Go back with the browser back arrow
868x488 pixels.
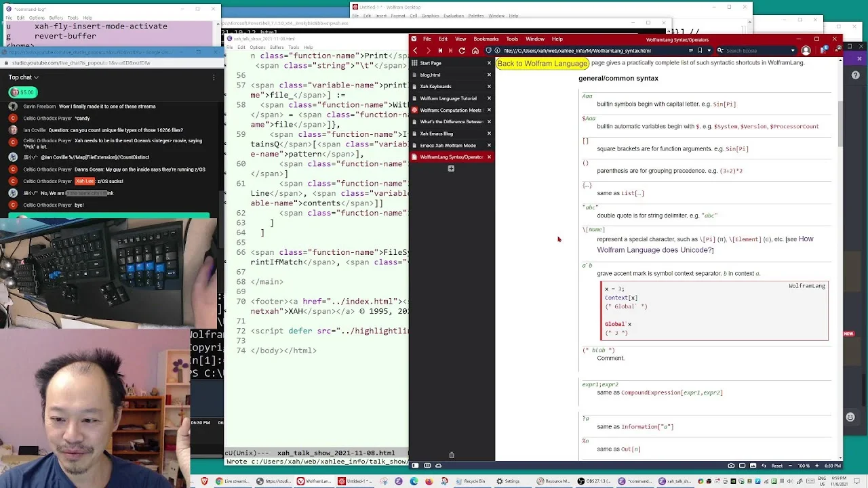(416, 51)
